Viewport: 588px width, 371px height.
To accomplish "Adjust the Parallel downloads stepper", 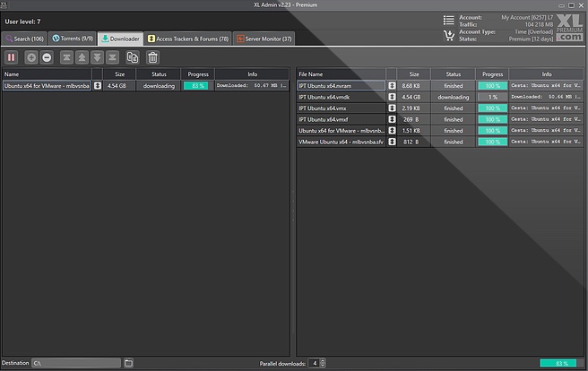I will pos(321,363).
